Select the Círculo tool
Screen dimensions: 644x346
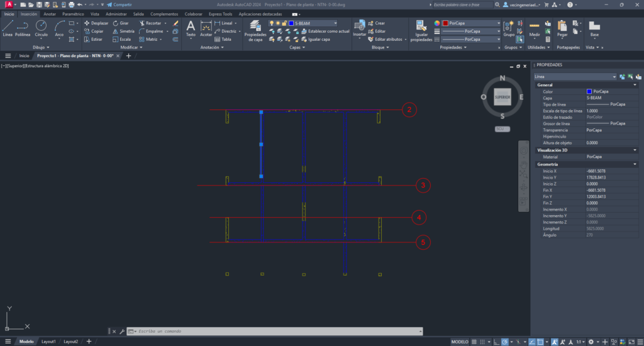click(x=41, y=28)
